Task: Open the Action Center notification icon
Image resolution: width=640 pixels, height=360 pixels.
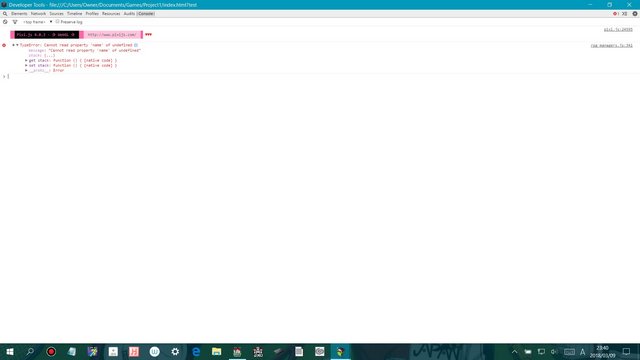Action: [x=626, y=351]
